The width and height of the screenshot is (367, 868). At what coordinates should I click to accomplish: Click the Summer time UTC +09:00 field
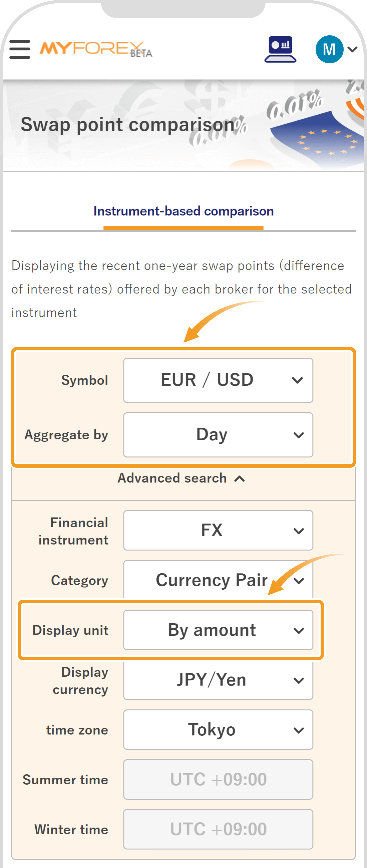[x=218, y=780]
